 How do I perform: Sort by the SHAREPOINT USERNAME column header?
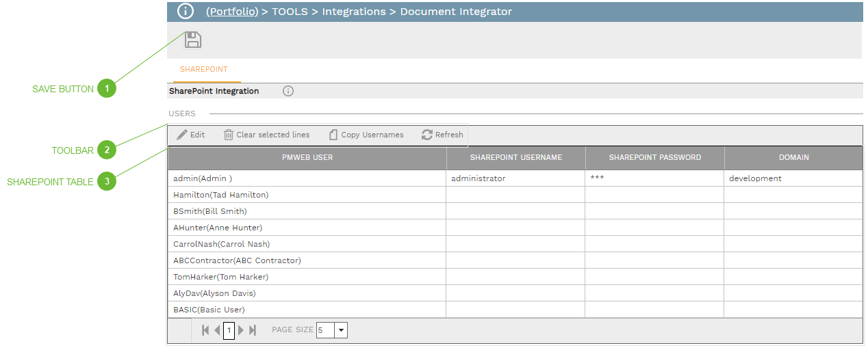[x=516, y=157]
